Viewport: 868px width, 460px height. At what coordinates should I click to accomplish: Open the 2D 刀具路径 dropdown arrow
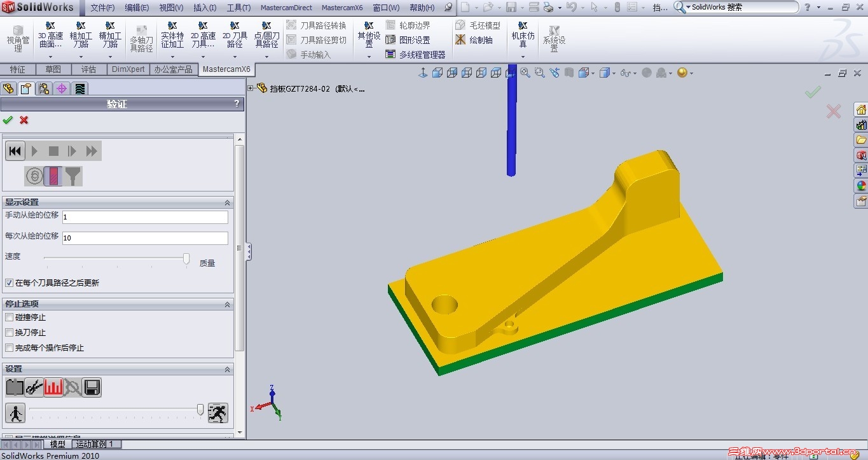pyautogui.click(x=235, y=57)
